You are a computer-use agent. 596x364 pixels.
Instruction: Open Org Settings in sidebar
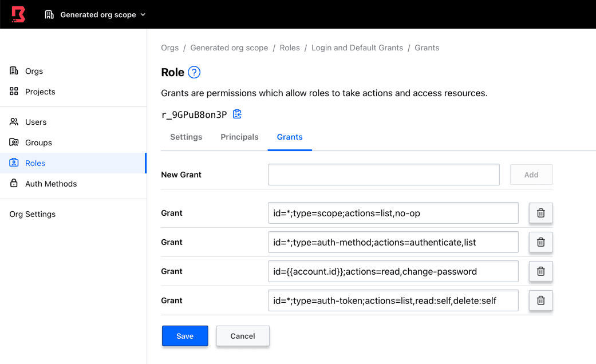[x=33, y=214]
